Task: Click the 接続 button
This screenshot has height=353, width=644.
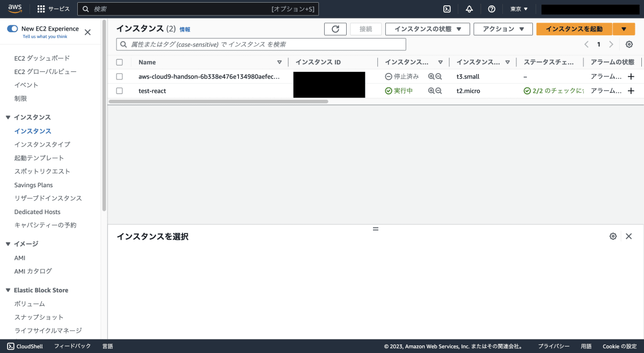Action: click(365, 29)
